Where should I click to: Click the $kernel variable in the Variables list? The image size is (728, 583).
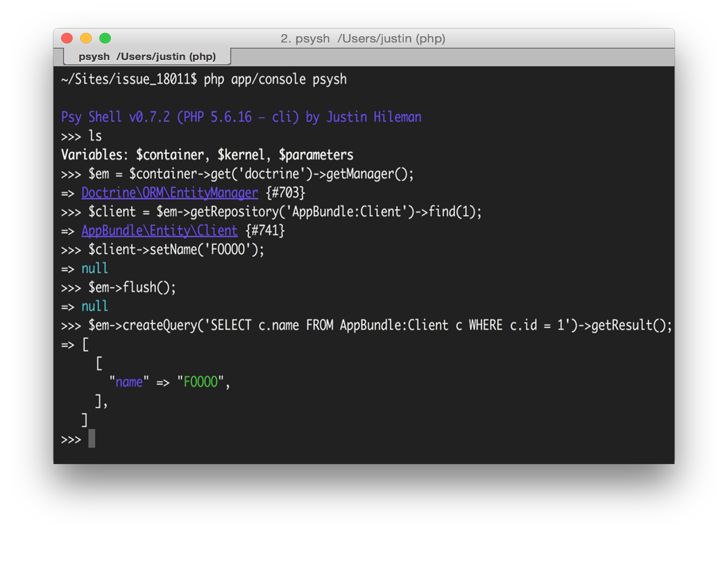click(241, 155)
